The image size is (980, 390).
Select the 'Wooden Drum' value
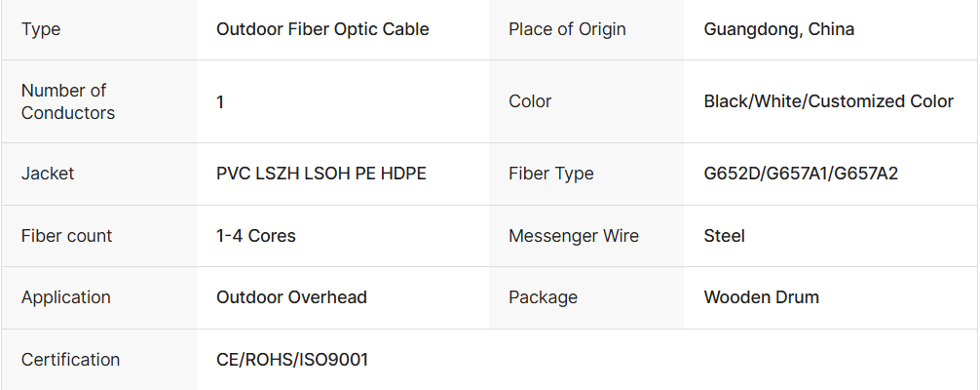point(761,297)
